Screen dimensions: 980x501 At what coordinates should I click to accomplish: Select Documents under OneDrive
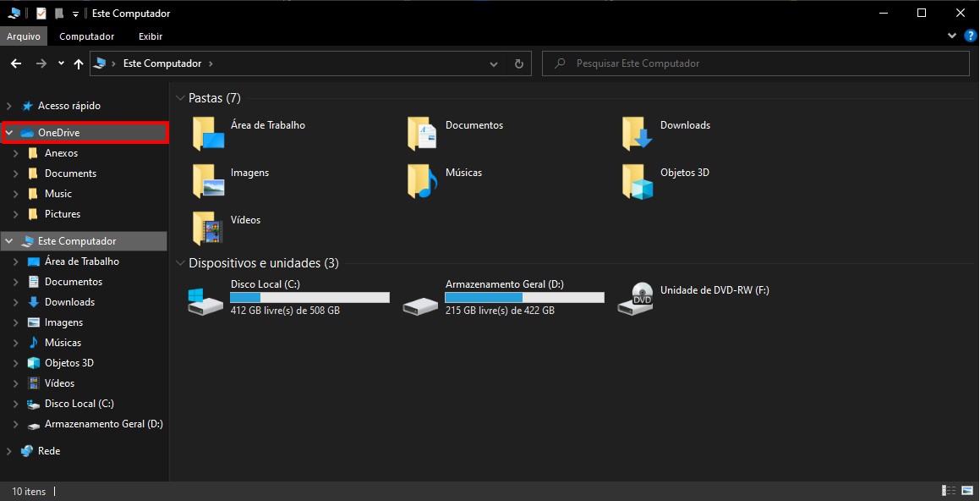pyautogui.click(x=71, y=173)
